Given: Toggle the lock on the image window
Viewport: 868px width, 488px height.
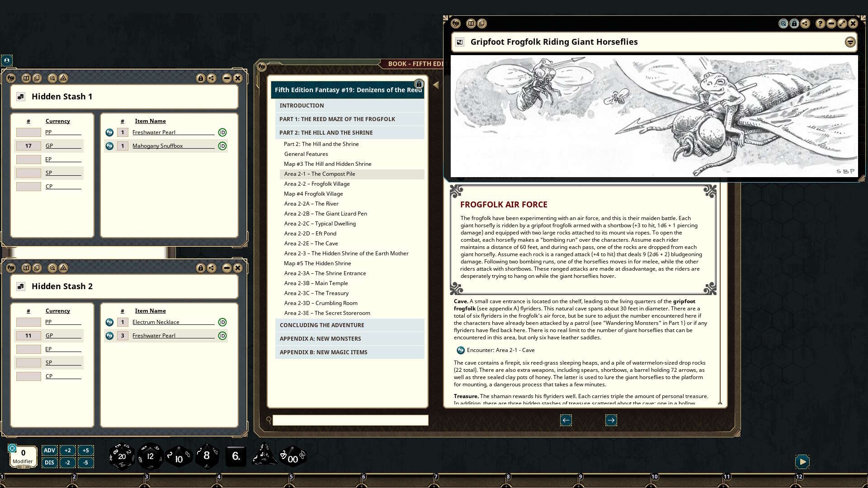Looking at the screenshot, I should click(x=793, y=23).
